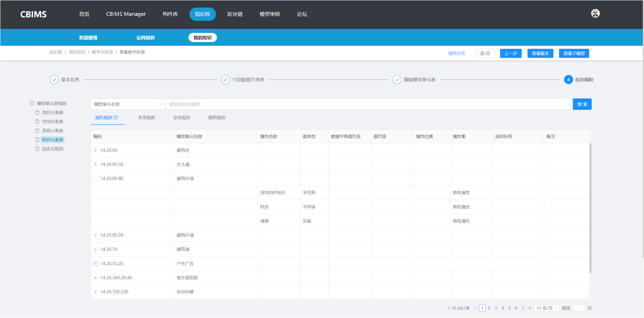The image size is (644, 318).
Task: Select 项目分类表 in the tree
Action: pyautogui.click(x=53, y=112)
